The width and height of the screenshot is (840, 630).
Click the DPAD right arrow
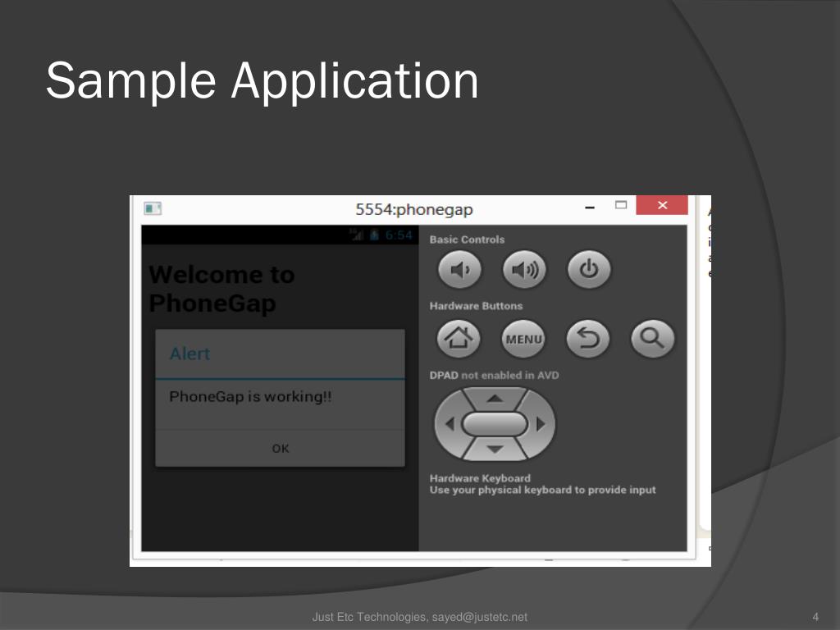pyautogui.click(x=541, y=424)
